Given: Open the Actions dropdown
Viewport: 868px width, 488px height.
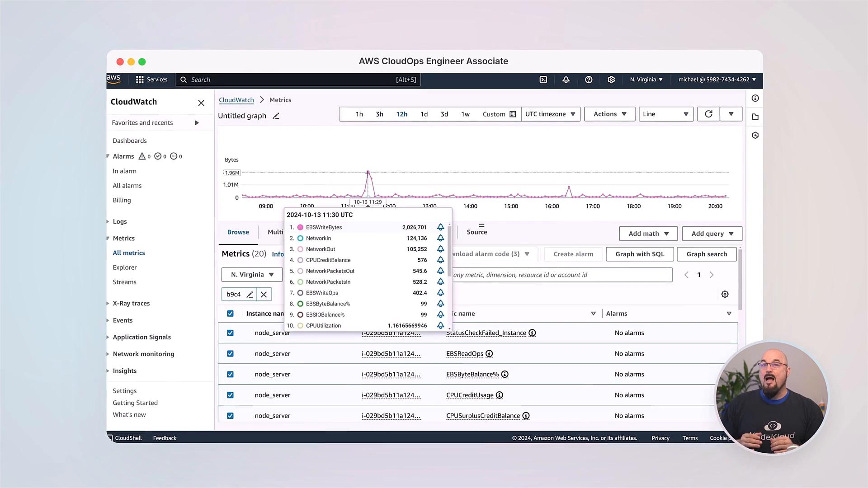Looking at the screenshot, I should tap(610, 114).
